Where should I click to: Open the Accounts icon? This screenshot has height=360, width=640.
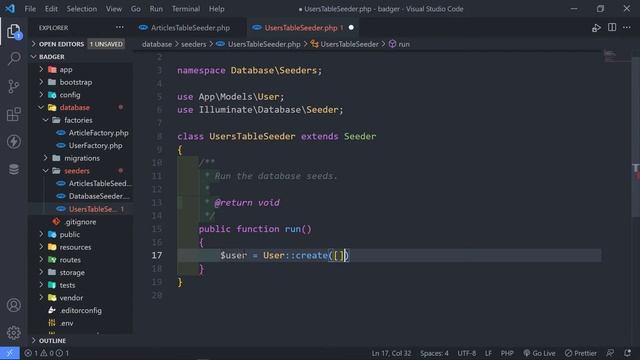tap(14, 305)
